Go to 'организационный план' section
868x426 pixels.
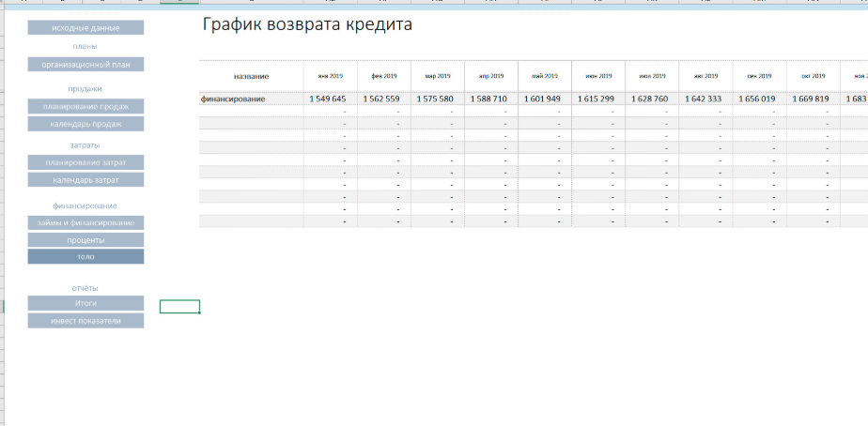[85, 65]
